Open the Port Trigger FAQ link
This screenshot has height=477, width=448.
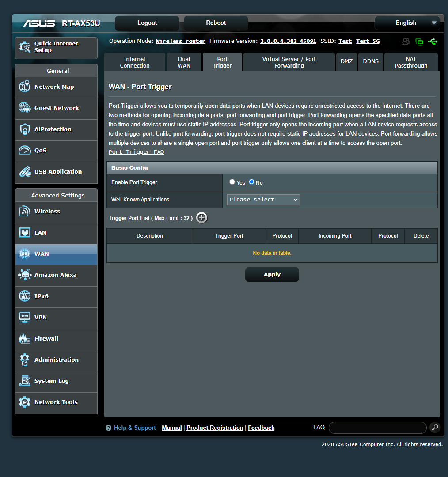[137, 152]
